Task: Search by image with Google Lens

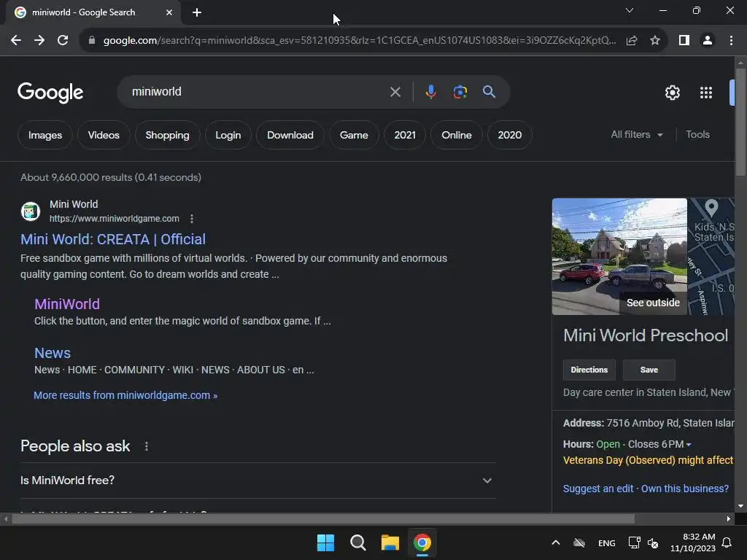Action: click(460, 91)
